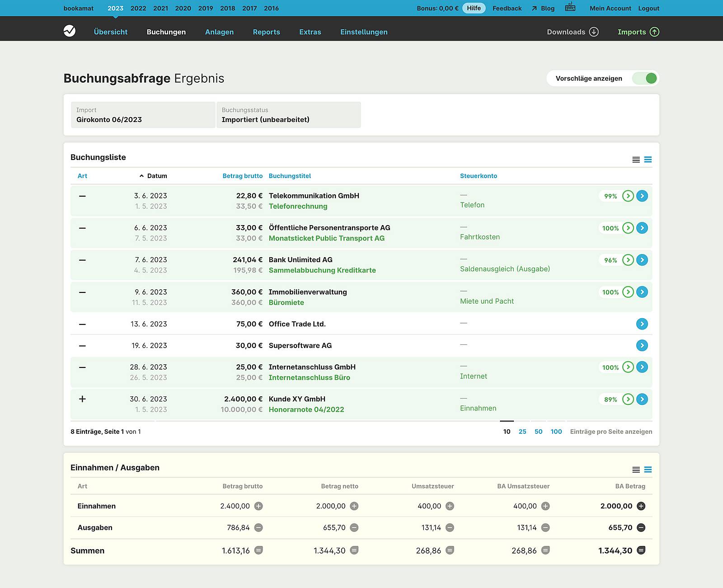This screenshot has width=723, height=588.
Task: Open Office Trade Ltd. booking blue arrow
Action: [x=642, y=324]
